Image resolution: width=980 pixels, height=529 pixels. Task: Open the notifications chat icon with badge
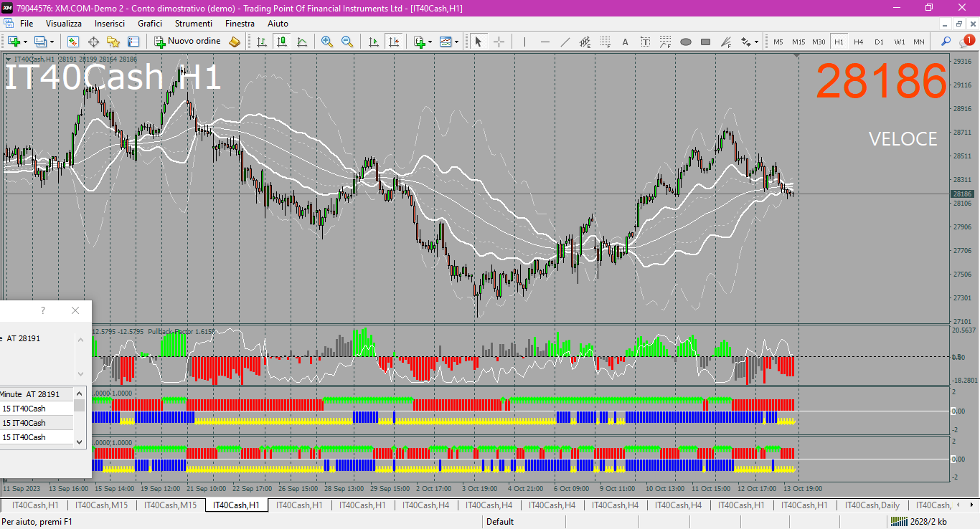click(x=966, y=42)
